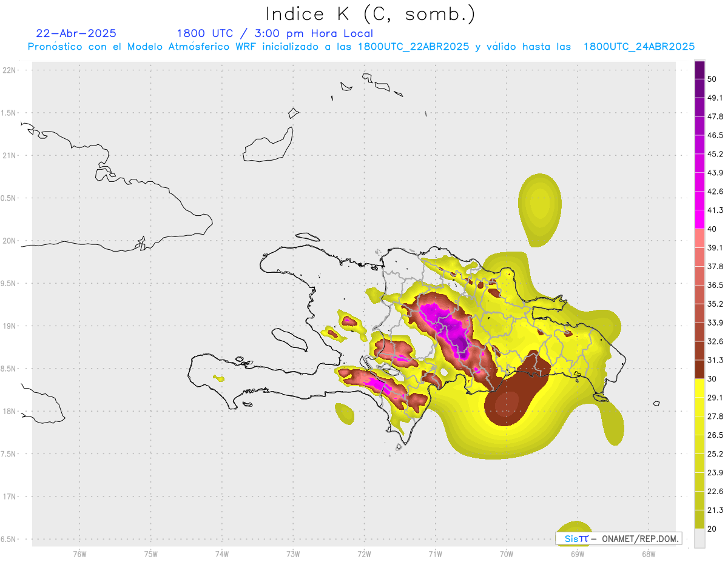Click "1800 UTC / 3:00 pm Hora Local" text
Image resolution: width=728 pixels, height=562 pixels.
point(275,33)
